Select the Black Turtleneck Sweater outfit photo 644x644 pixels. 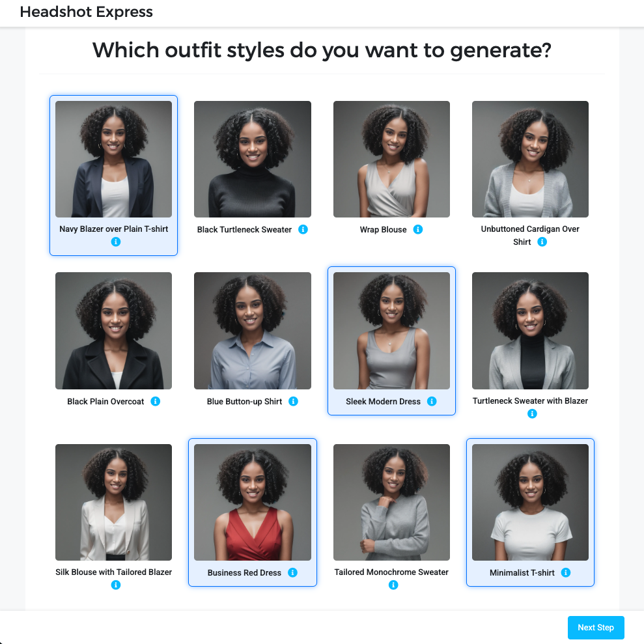[x=253, y=159]
